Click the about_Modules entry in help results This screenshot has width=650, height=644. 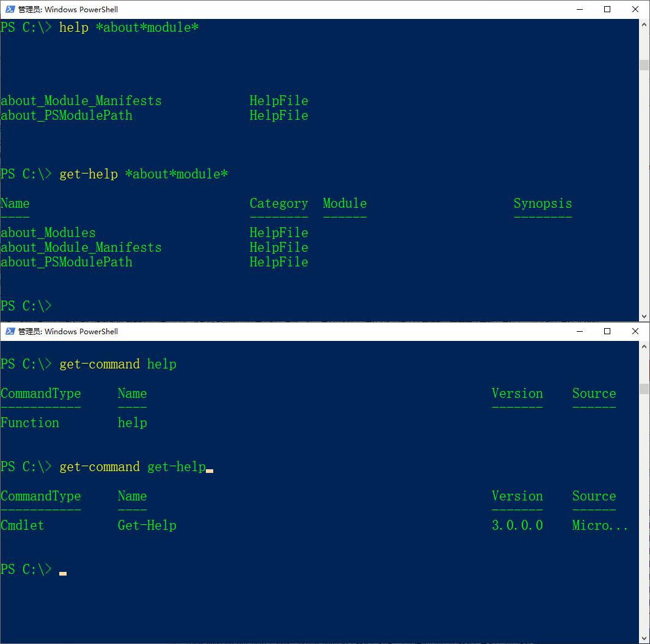48,233
